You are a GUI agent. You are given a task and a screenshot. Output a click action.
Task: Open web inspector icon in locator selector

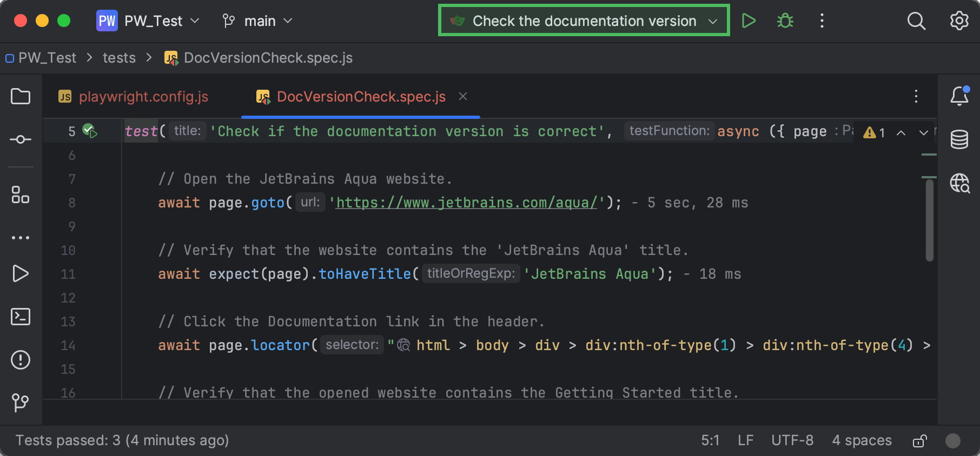point(404,345)
